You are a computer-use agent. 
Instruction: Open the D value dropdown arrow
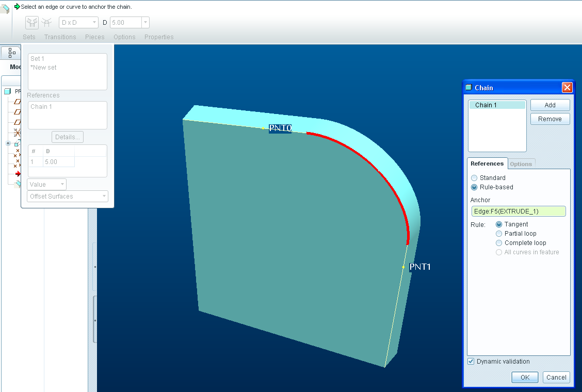[145, 23]
